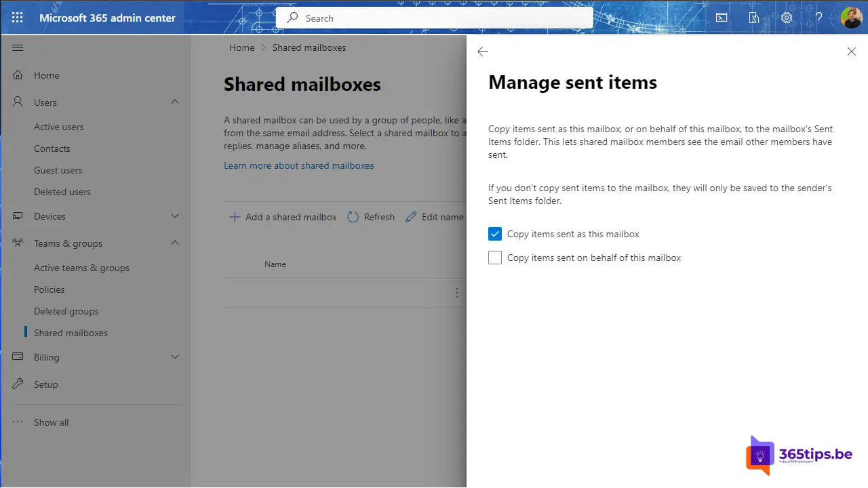Uncheck Copy items sent as this mailbox
This screenshot has height=488, width=868.
pyautogui.click(x=495, y=234)
